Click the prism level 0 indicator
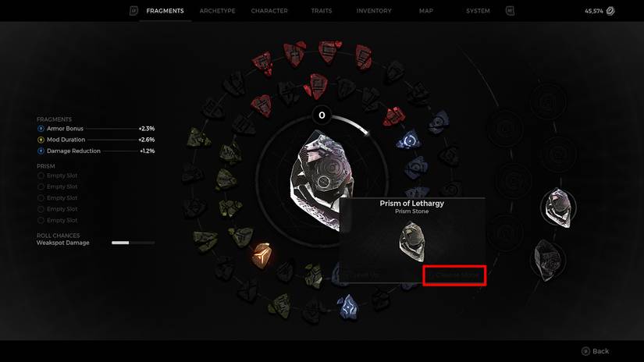 coord(322,115)
